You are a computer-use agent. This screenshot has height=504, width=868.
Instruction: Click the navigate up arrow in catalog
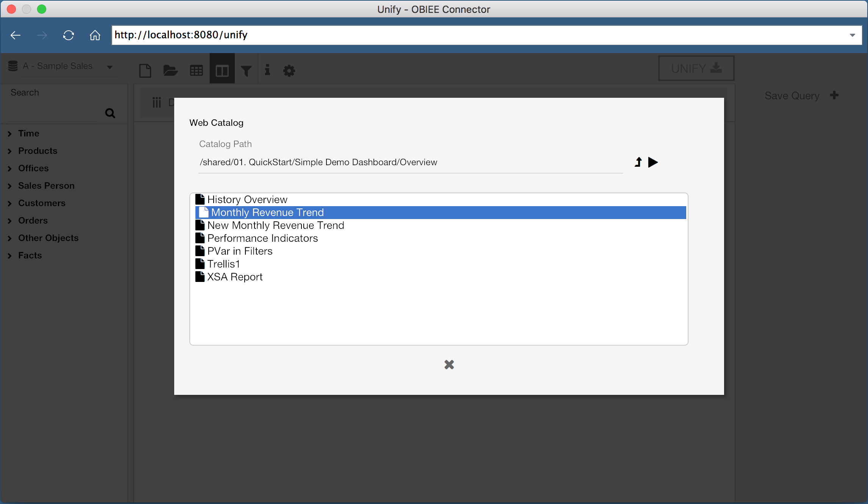638,162
